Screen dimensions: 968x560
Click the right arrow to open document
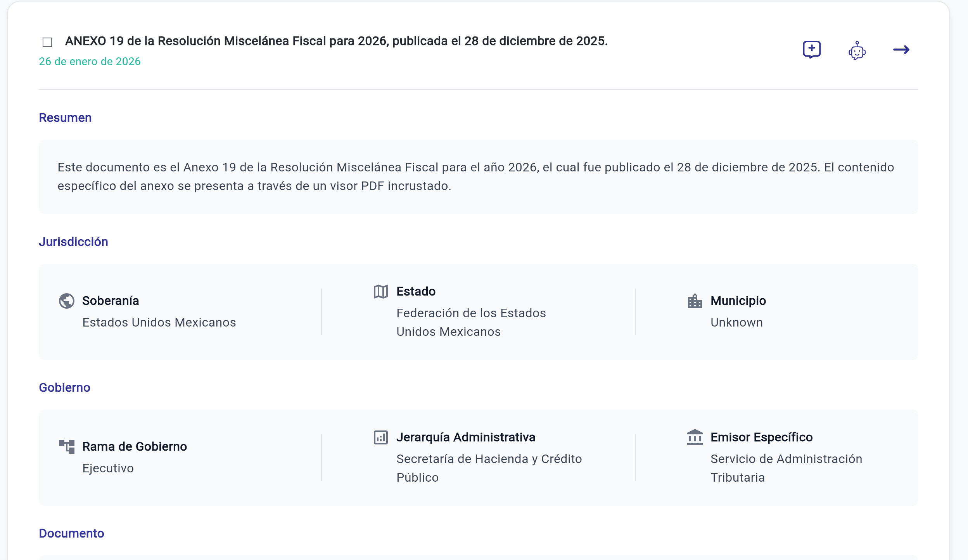coord(901,50)
